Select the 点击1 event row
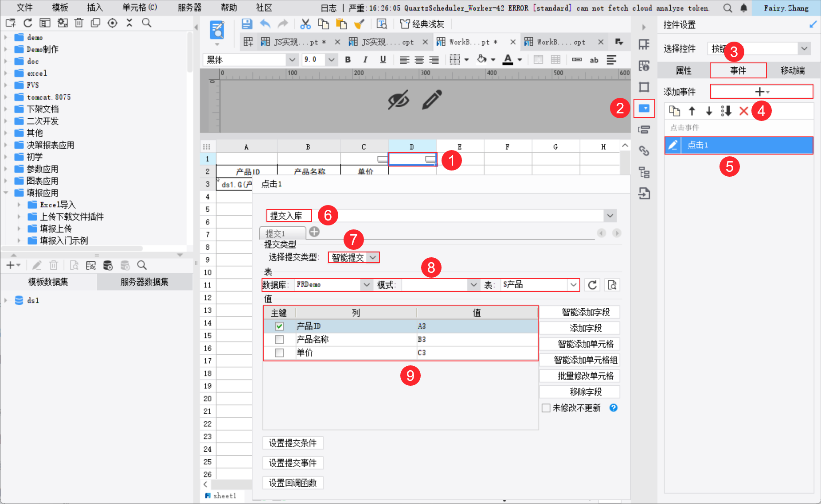The height and width of the screenshot is (504, 821). coord(739,145)
